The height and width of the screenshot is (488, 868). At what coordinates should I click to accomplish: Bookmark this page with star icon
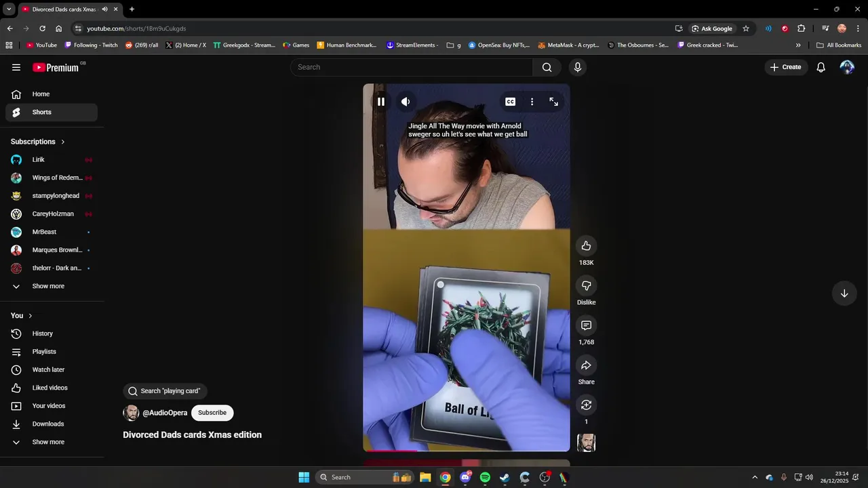pos(746,28)
